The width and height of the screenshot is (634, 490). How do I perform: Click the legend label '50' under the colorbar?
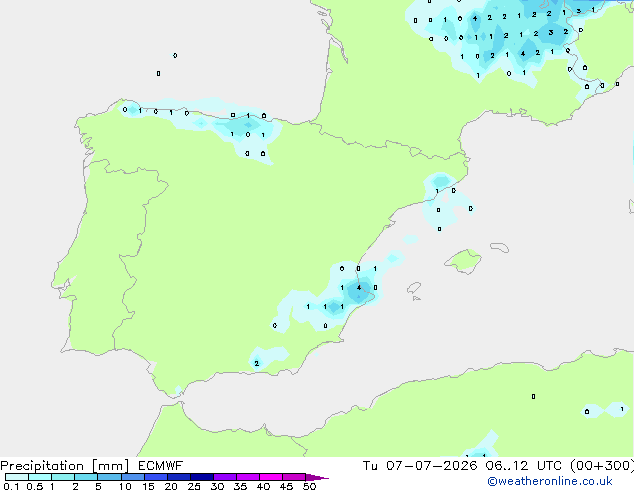pyautogui.click(x=310, y=486)
